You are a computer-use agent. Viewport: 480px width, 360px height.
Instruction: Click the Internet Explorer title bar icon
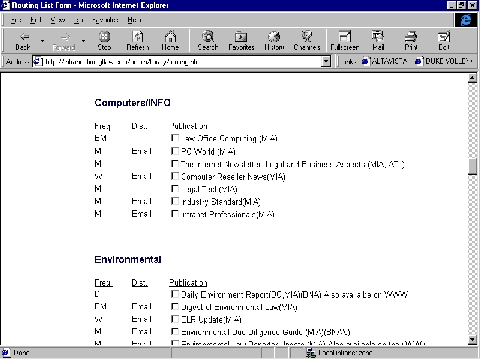[x=5, y=5]
